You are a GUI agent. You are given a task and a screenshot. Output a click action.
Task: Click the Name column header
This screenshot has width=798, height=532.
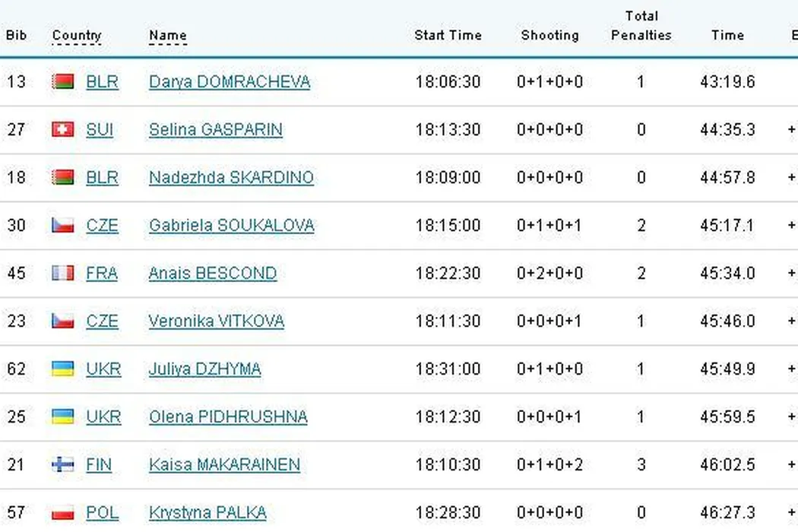pyautogui.click(x=167, y=36)
